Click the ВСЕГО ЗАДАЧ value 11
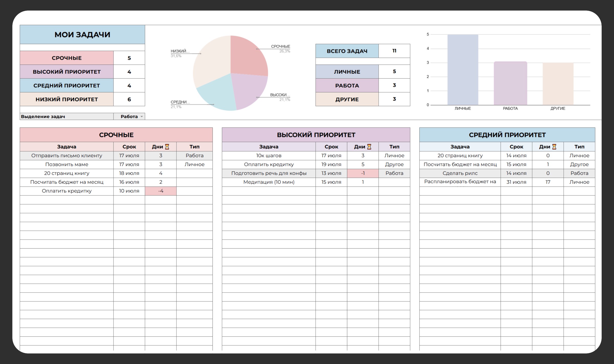 tap(394, 51)
